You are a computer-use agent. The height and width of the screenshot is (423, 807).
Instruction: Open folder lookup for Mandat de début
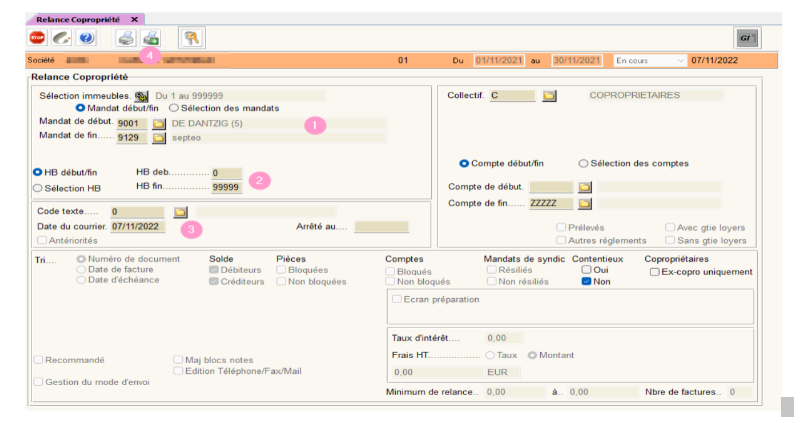pyautogui.click(x=158, y=124)
